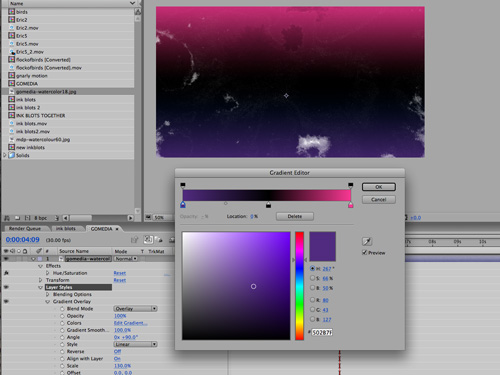Hide layer 1 with its eye toggle

coord(6,259)
